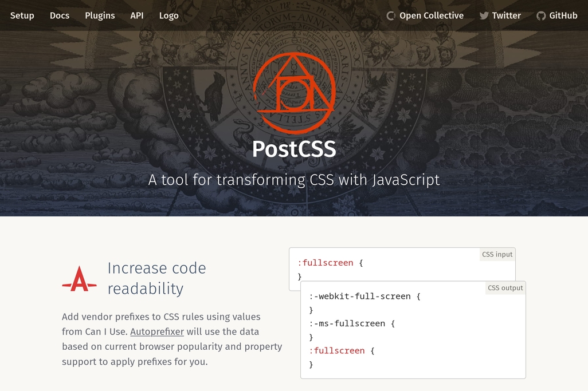
Task: Click the Open Collective icon
Action: 391,15
